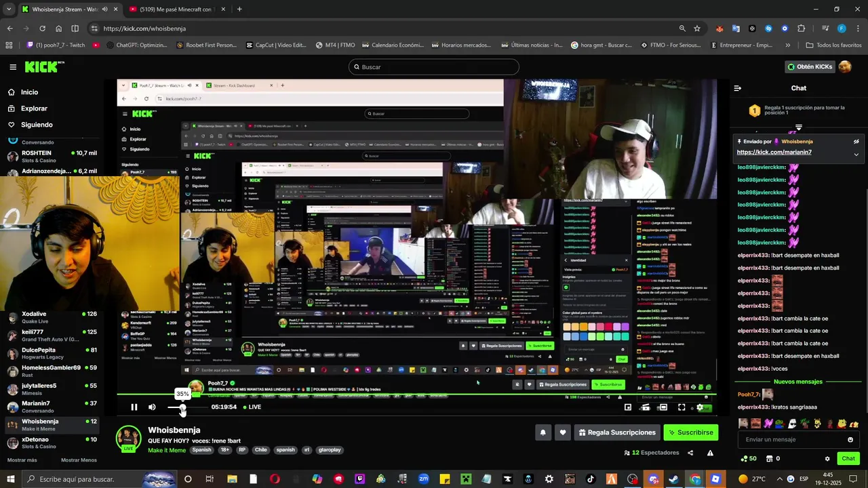Open the chat shop icon
The width and height of the screenshot is (868, 488).
770,459
